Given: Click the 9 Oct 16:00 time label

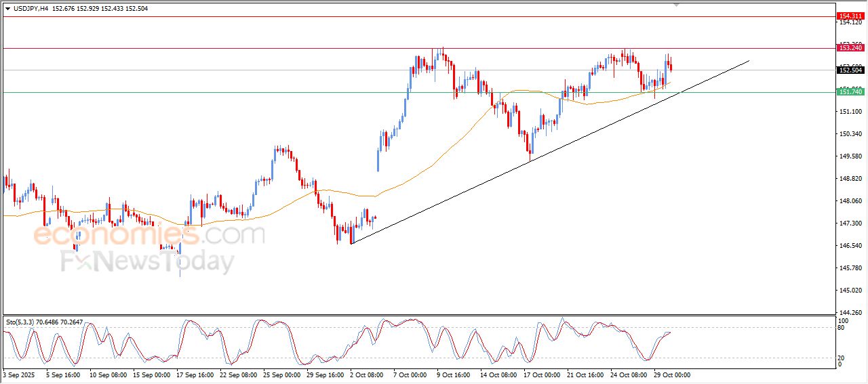Looking at the screenshot, I should pyautogui.click(x=453, y=375).
